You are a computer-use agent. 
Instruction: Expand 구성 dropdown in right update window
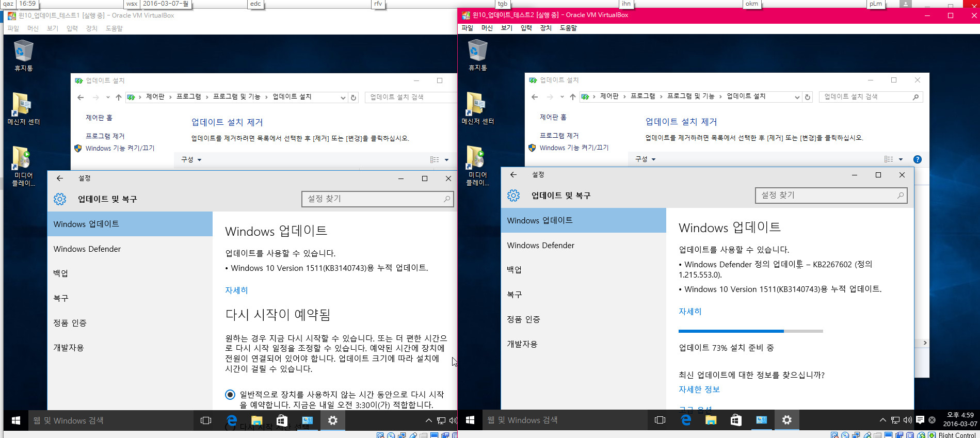pyautogui.click(x=646, y=159)
